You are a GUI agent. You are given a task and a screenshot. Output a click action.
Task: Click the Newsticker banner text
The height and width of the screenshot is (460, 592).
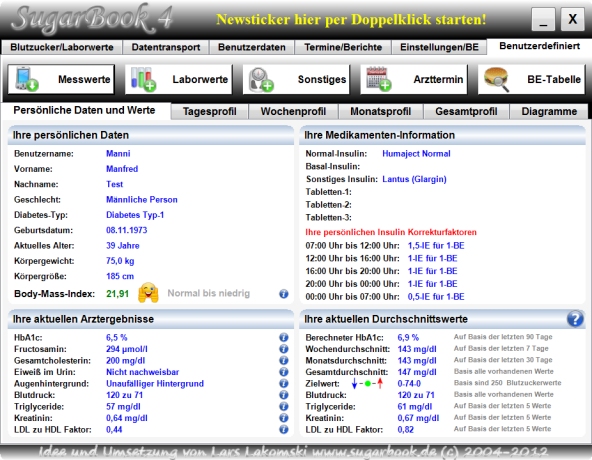point(351,19)
